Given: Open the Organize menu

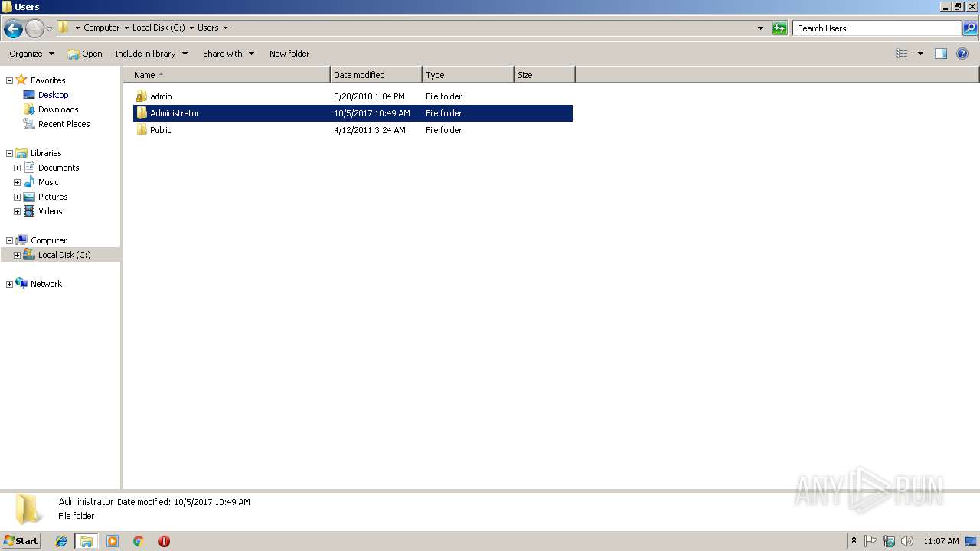Looking at the screenshot, I should [x=32, y=54].
